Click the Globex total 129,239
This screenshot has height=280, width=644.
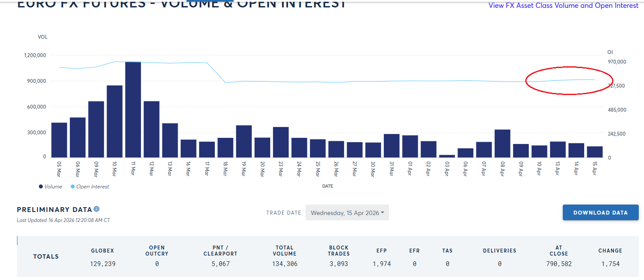(x=102, y=263)
